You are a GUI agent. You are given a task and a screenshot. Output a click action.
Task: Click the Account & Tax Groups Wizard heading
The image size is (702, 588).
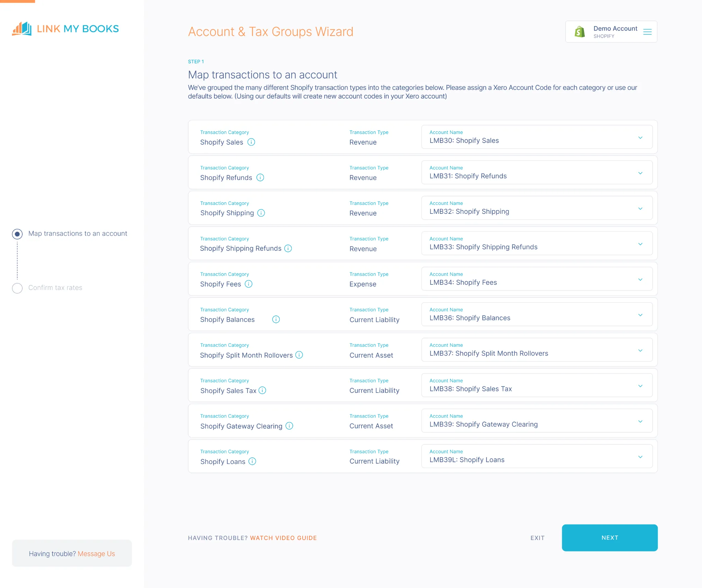click(270, 32)
